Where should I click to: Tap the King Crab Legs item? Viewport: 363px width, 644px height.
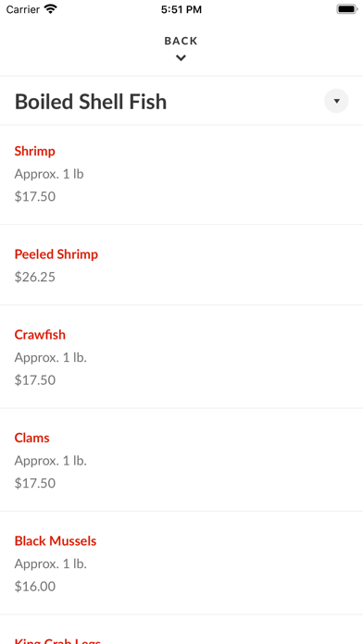pos(181,629)
